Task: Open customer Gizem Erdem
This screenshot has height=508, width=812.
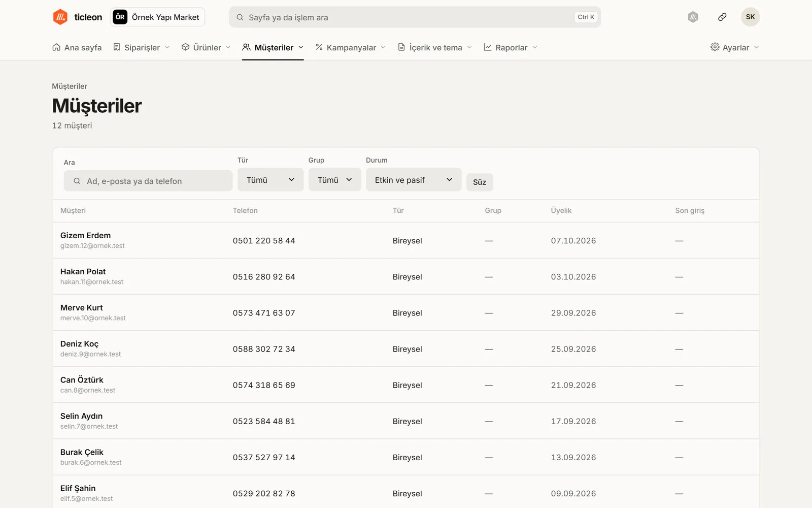Action: point(85,235)
